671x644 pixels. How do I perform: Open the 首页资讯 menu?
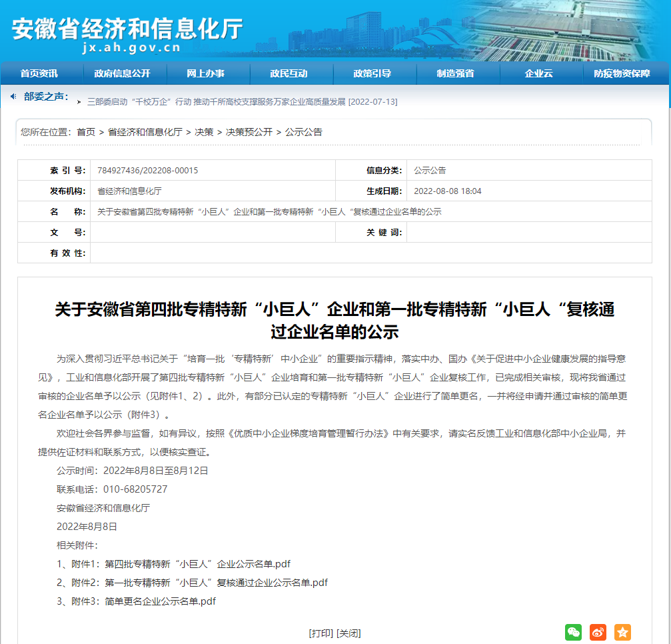(39, 73)
